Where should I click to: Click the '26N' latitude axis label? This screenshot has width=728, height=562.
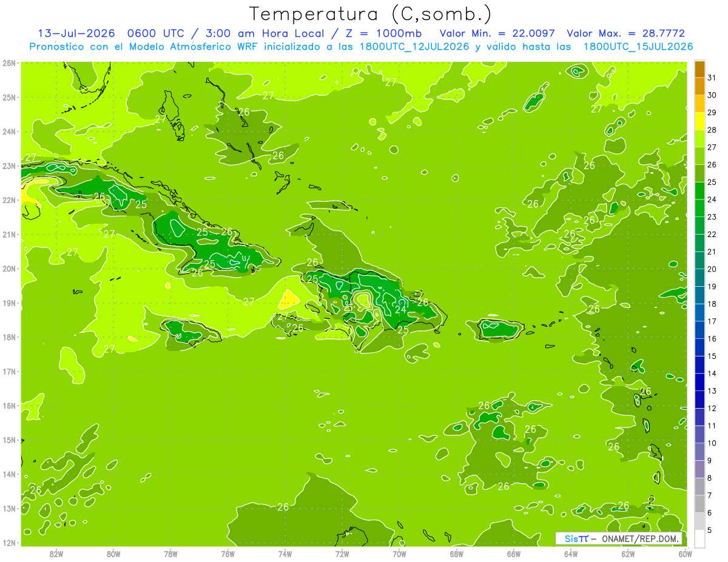[x=8, y=63]
